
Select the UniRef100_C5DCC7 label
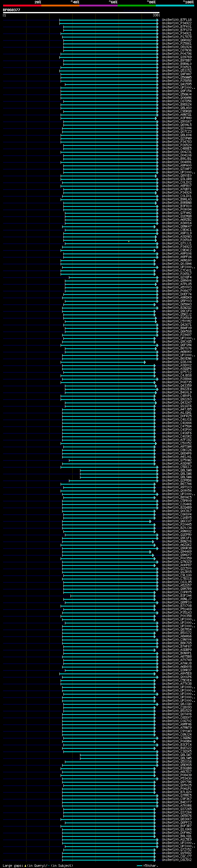(x=176, y=467)
